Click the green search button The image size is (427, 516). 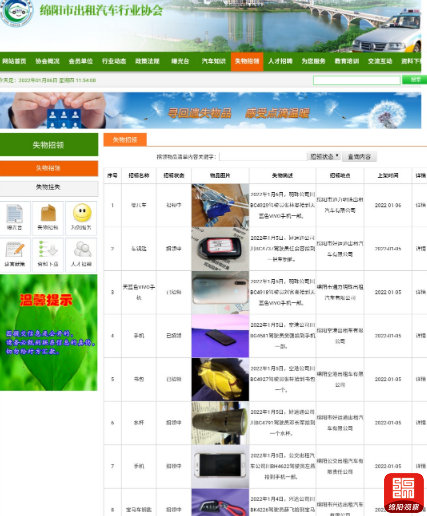pos(414,80)
